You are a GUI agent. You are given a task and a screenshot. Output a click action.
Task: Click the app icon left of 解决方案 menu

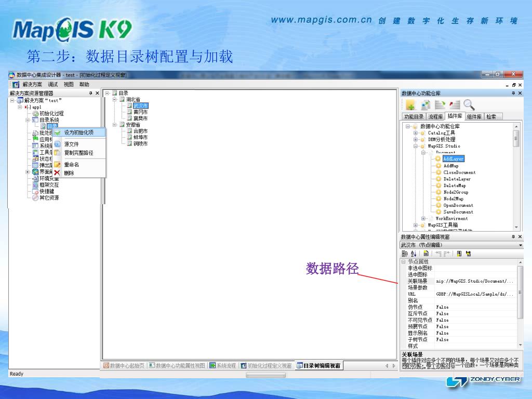pyautogui.click(x=16, y=84)
